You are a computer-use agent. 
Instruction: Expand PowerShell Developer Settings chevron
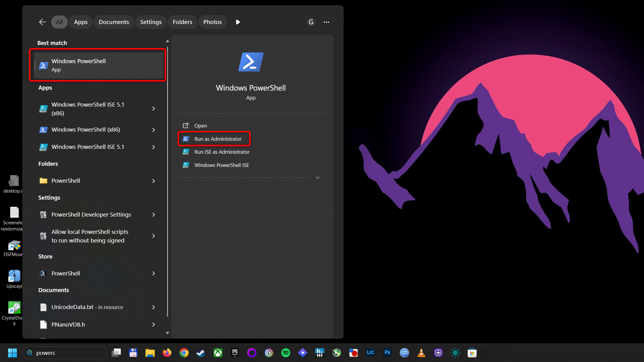coord(154,214)
